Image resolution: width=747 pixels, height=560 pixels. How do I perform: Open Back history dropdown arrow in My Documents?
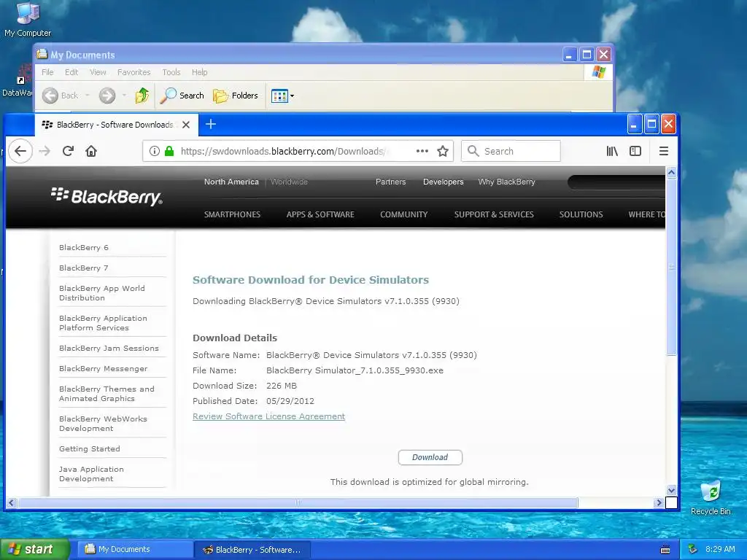pos(88,96)
